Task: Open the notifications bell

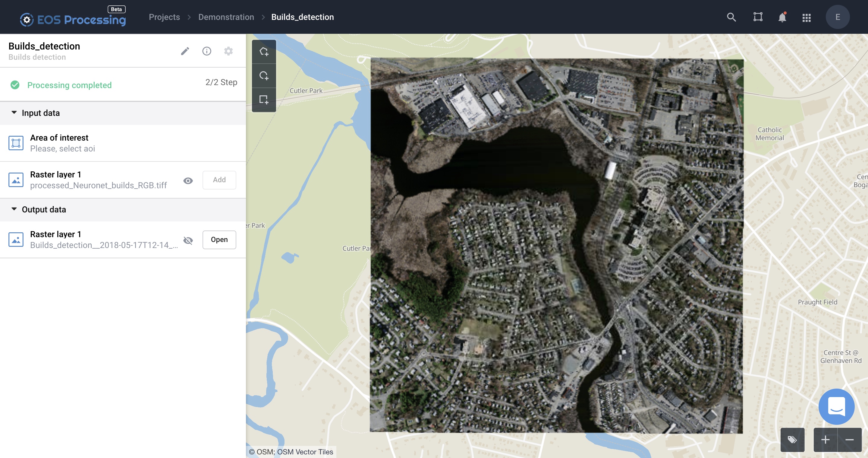Action: click(782, 17)
